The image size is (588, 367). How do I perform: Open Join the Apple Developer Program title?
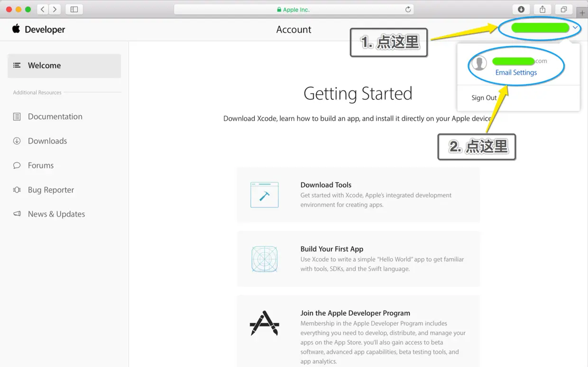click(x=355, y=313)
